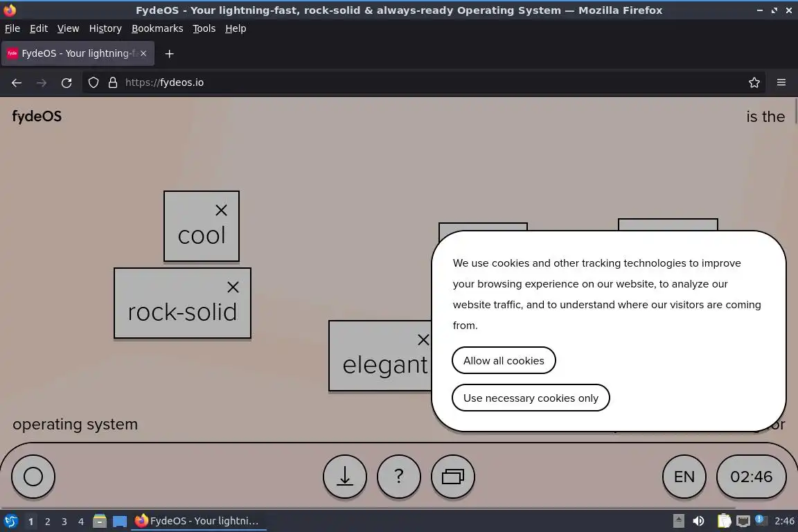Open the download arrow button in dock
Screen dimensions: 798x532
point(345,477)
